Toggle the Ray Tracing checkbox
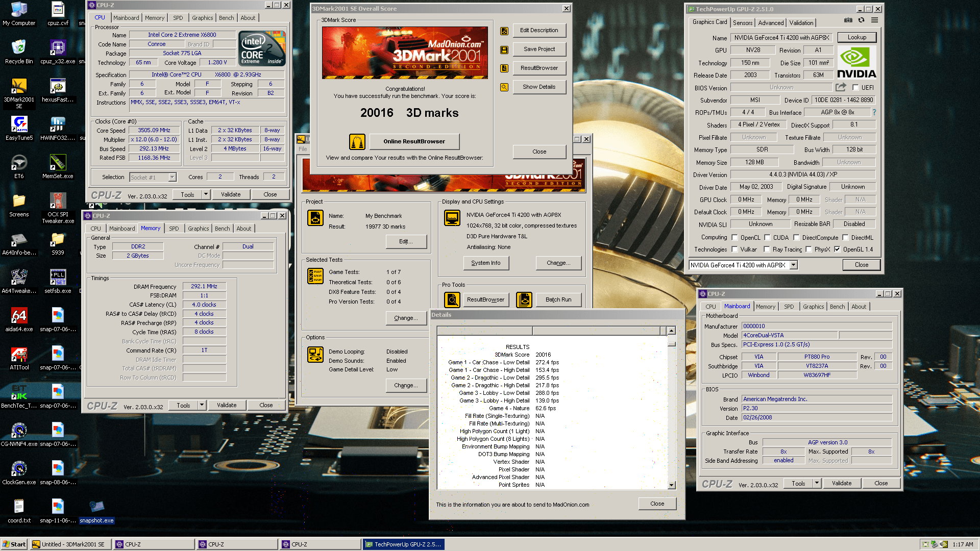 (767, 249)
